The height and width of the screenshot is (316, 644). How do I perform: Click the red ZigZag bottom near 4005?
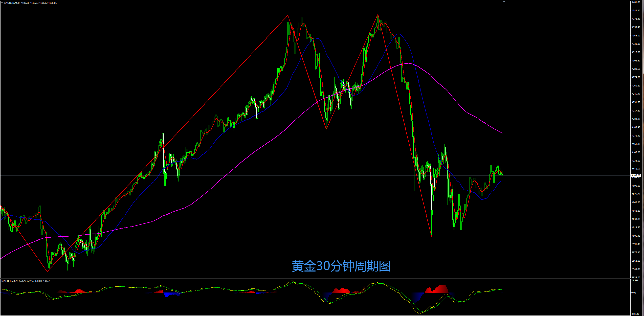click(x=431, y=236)
